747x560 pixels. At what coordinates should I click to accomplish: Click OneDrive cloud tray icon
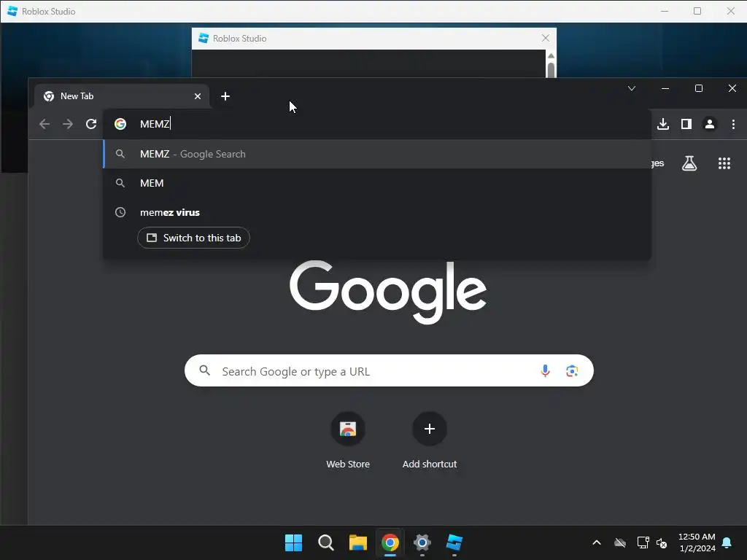(620, 542)
